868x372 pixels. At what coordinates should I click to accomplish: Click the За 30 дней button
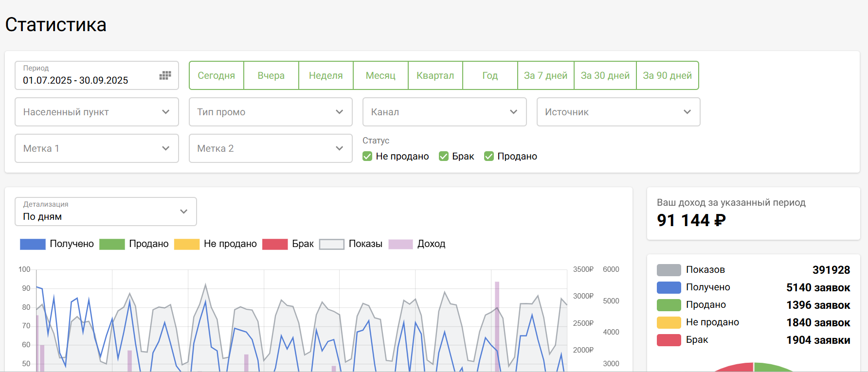(605, 75)
